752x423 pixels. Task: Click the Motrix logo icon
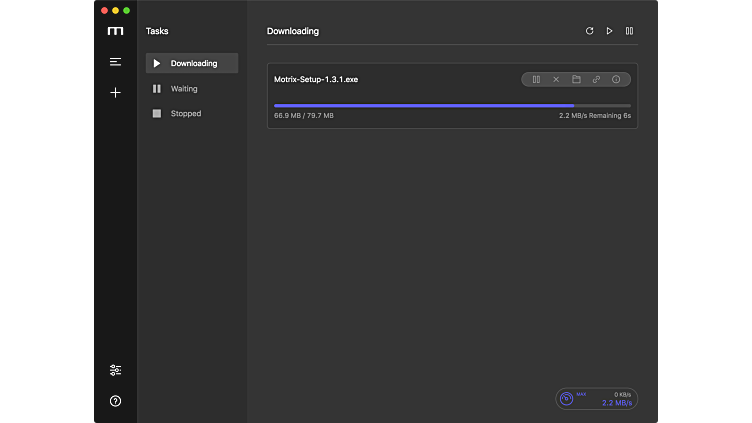pos(115,31)
